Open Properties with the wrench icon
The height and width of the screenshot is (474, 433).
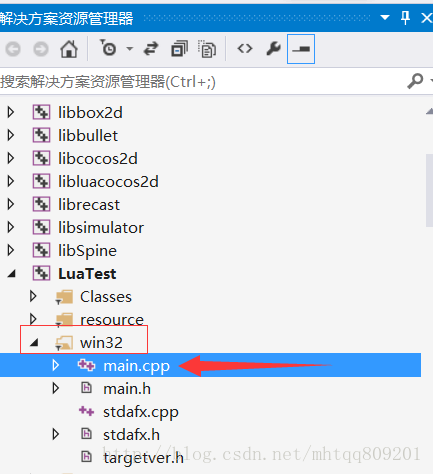click(273, 49)
